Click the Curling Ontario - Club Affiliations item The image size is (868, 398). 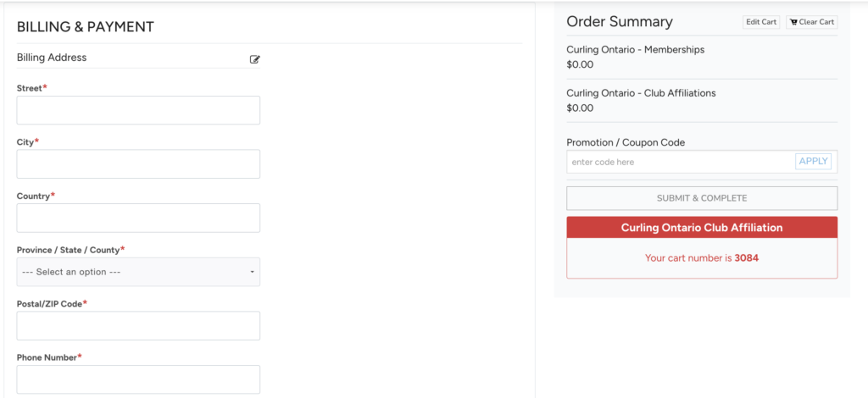pos(641,93)
